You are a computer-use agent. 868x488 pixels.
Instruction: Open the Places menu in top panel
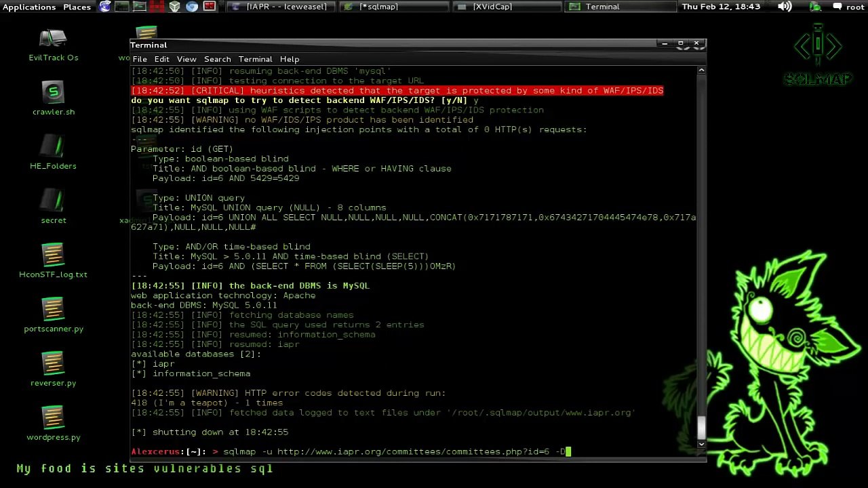(77, 7)
